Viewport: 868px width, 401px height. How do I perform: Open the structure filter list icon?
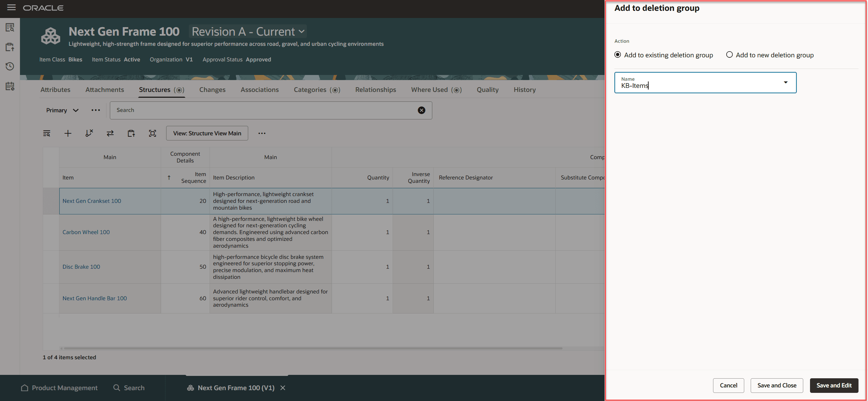(47, 133)
